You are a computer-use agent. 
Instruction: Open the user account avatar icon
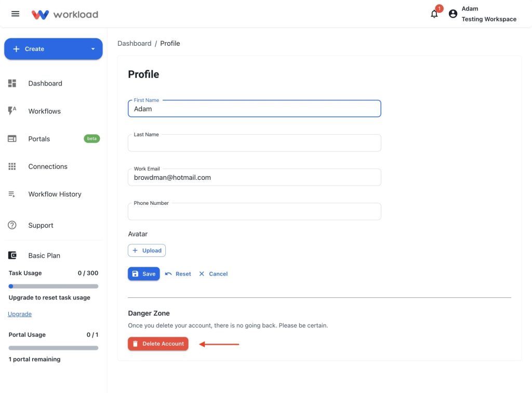[x=453, y=14]
